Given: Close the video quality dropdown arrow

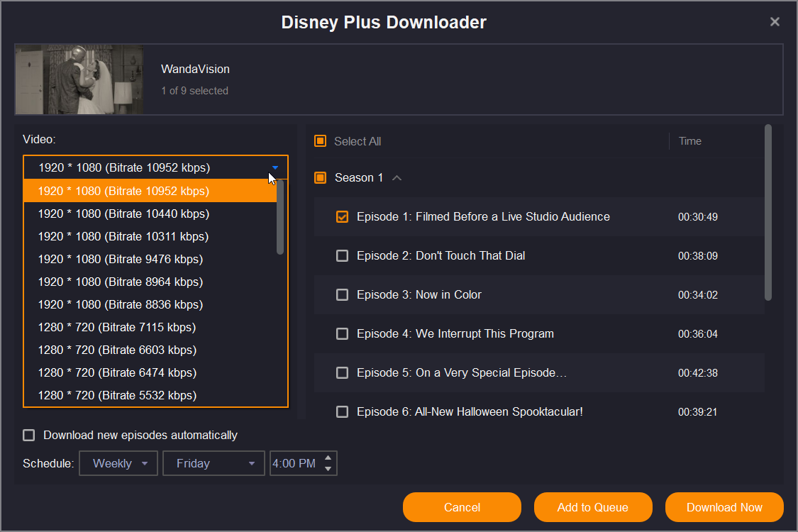Looking at the screenshot, I should [275, 168].
